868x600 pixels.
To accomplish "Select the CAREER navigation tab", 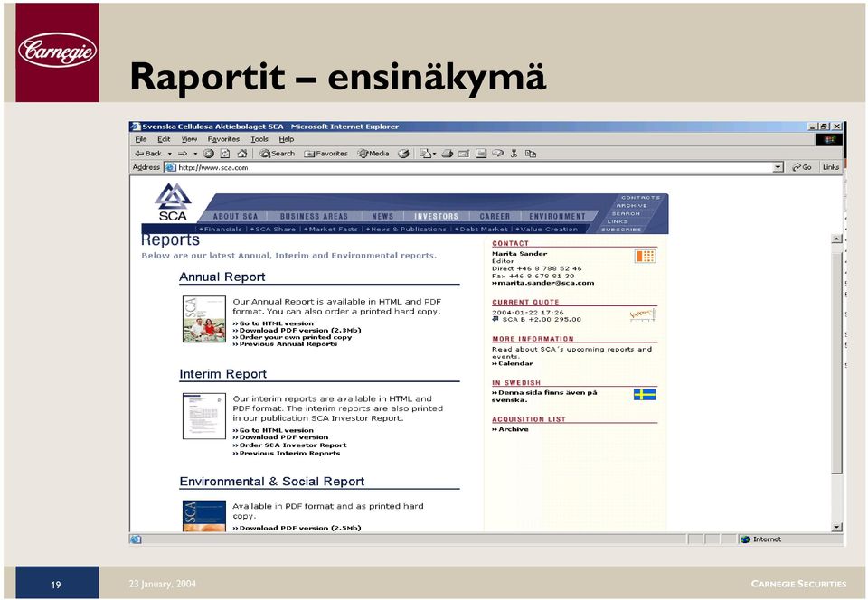I will tap(495, 216).
